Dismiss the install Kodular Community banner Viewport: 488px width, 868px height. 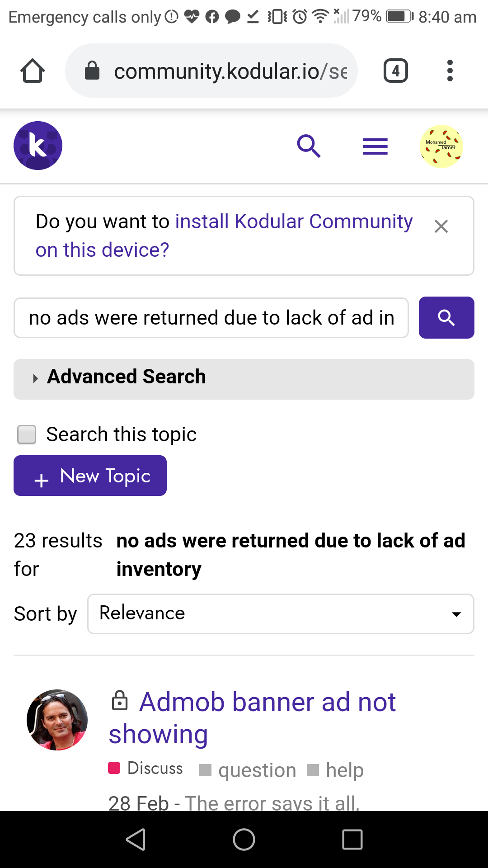point(441,226)
